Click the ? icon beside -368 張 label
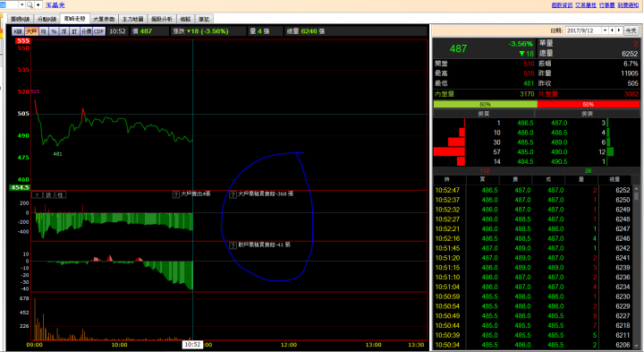644x352 pixels. coord(233,194)
